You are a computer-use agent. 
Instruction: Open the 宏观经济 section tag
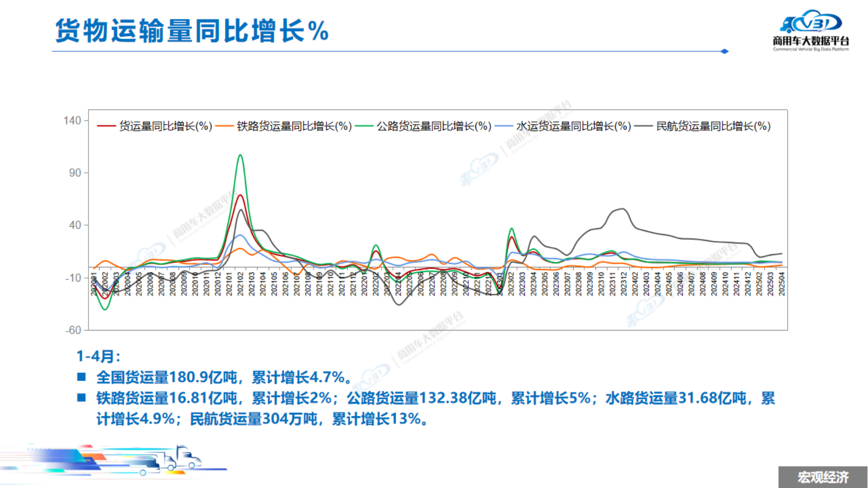click(x=823, y=477)
